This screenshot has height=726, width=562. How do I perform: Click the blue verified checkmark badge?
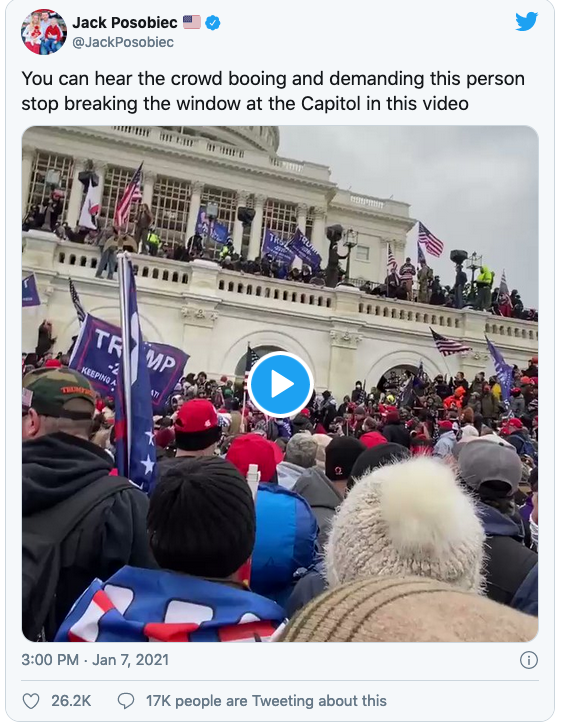click(x=212, y=22)
